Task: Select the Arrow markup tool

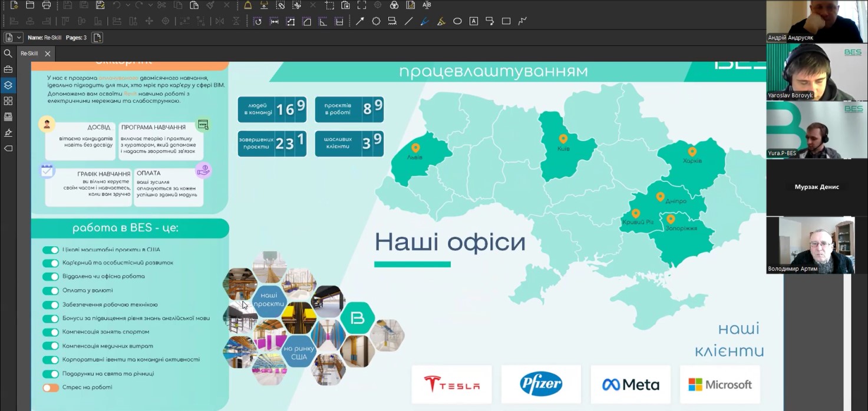Action: pyautogui.click(x=359, y=21)
